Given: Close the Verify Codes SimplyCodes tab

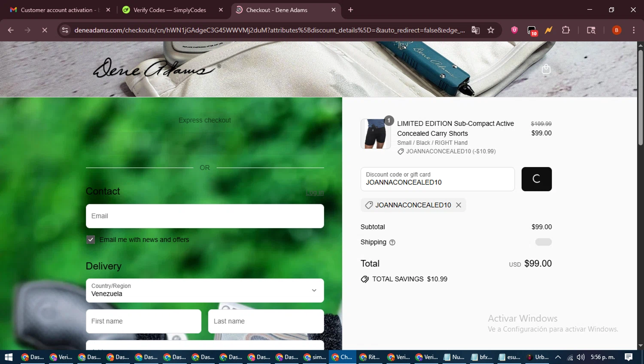Looking at the screenshot, I should pyautogui.click(x=221, y=10).
